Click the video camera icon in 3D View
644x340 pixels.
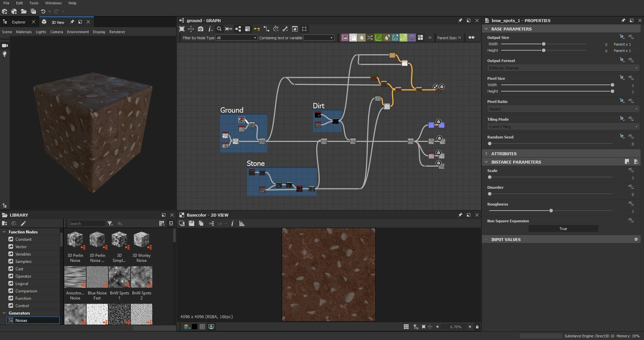point(5,45)
